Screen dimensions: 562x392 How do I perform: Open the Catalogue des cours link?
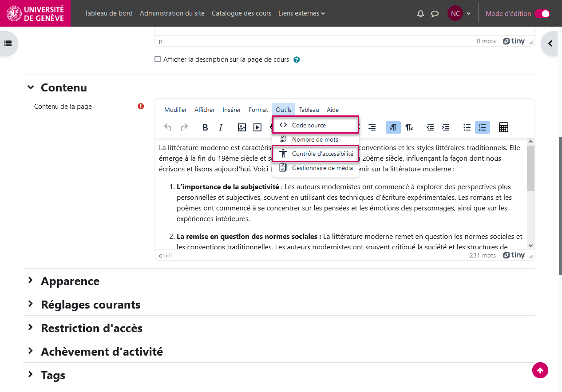(x=241, y=13)
